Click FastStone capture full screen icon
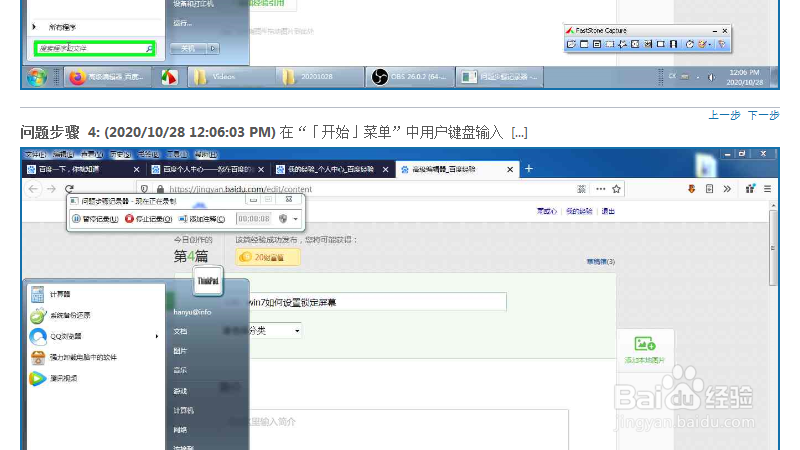Screen dimensions: 800x450 (x=635, y=44)
